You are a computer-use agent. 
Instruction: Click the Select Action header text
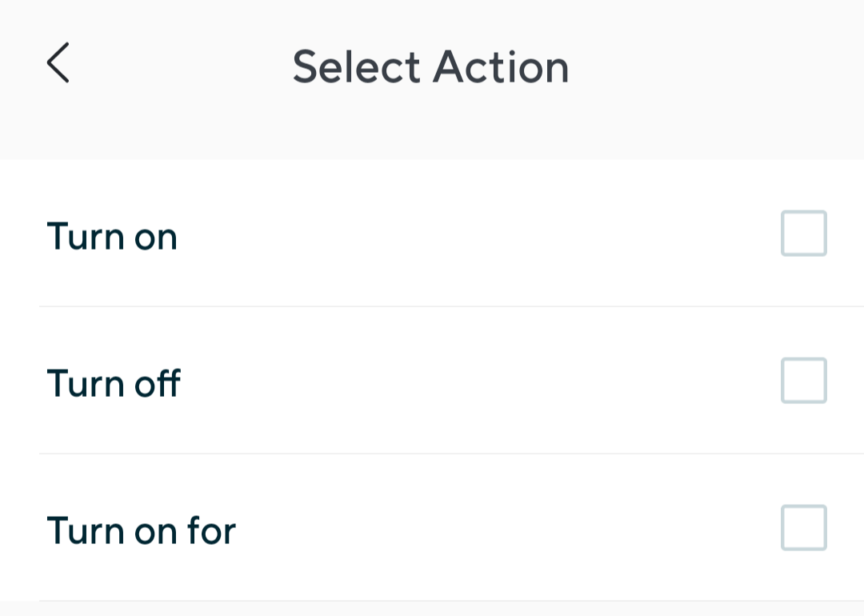[430, 67]
